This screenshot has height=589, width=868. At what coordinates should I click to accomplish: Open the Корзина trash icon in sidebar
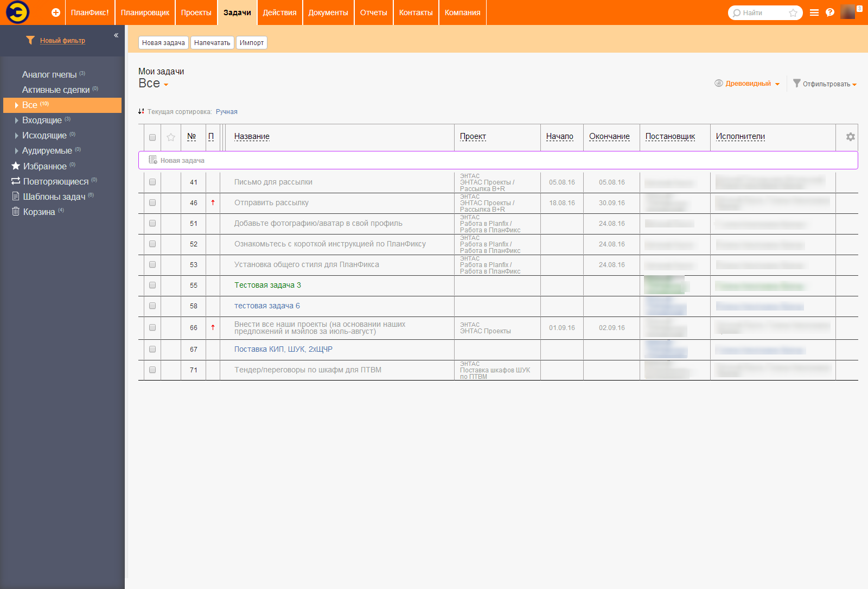[16, 212]
